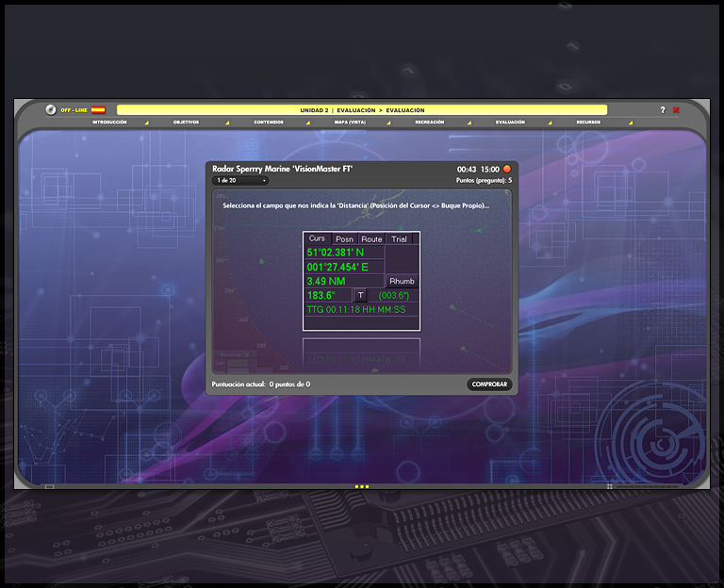Viewport: 724px width, 588px height.
Task: Open the '1 de 20' question dropdown
Action: (240, 181)
